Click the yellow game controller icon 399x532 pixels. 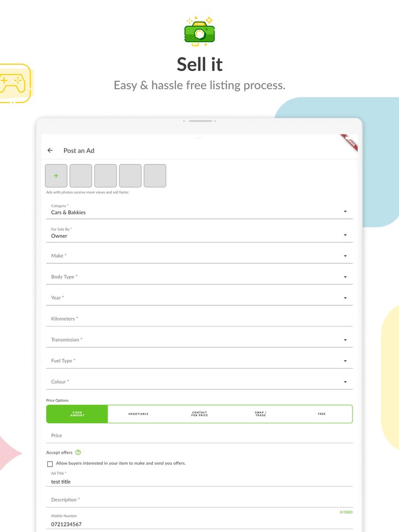click(x=12, y=83)
